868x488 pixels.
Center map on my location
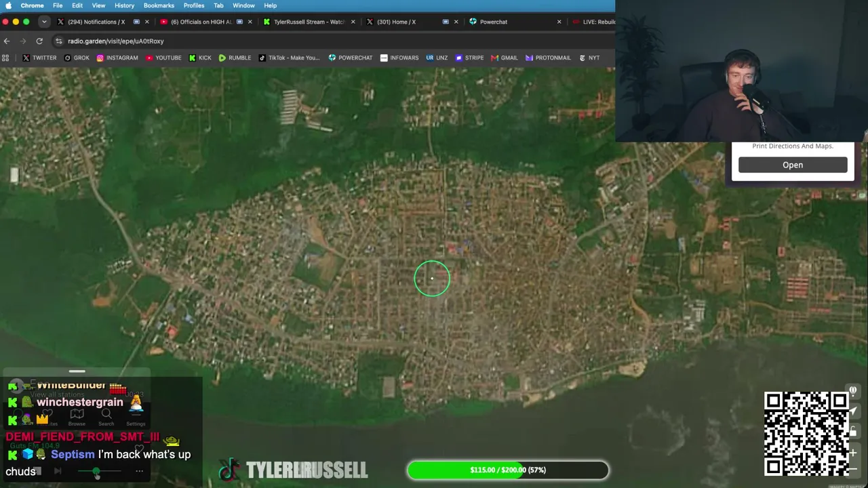[x=854, y=411]
